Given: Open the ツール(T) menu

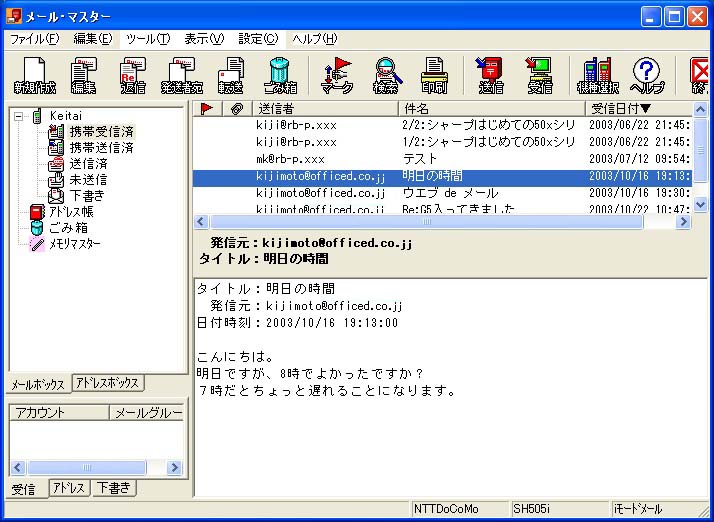Looking at the screenshot, I should (x=147, y=39).
